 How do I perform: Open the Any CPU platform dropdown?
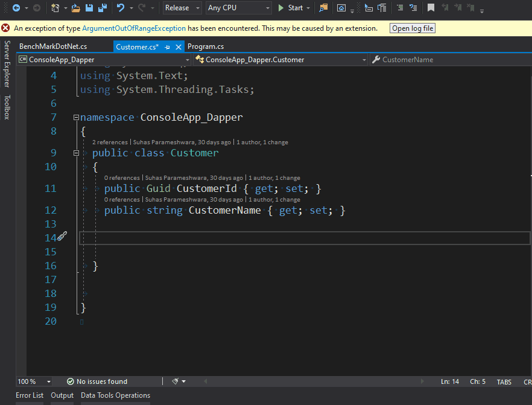238,8
